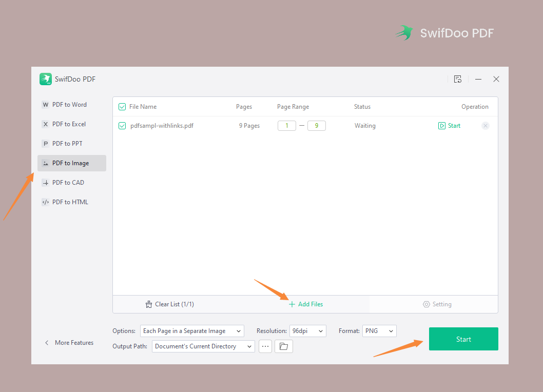Select PDF to CAD in sidebar

72,183
